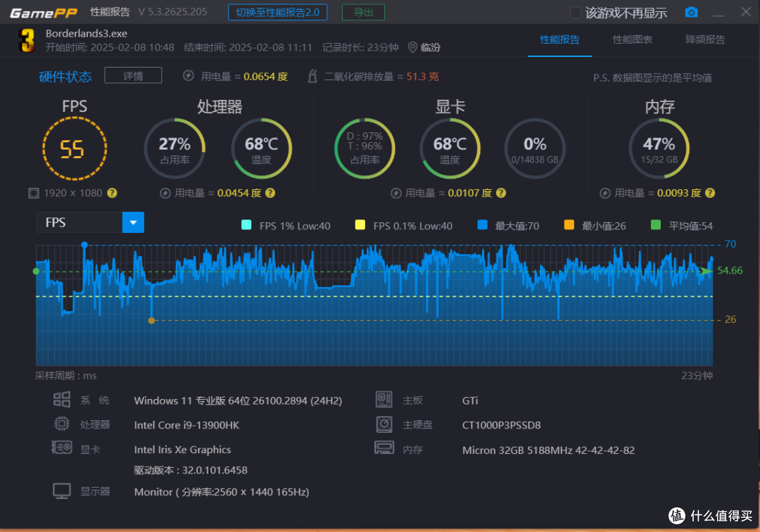This screenshot has height=532, width=760.
Task: Open the FPS chart type dropdown
Action: click(133, 222)
